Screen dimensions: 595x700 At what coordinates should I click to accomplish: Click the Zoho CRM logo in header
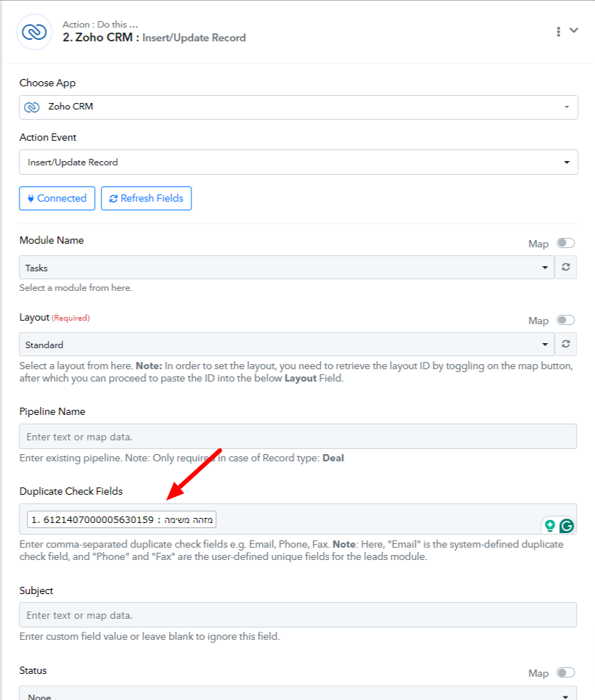[34, 32]
